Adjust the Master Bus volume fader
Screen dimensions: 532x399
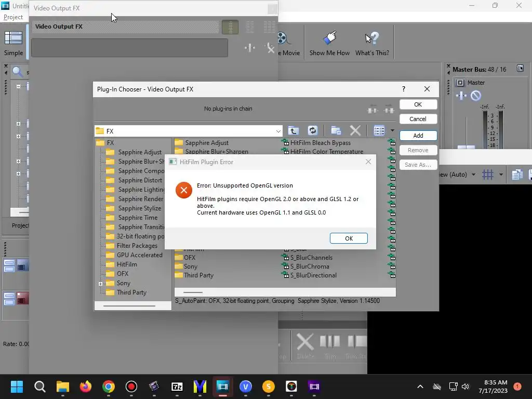point(466,147)
